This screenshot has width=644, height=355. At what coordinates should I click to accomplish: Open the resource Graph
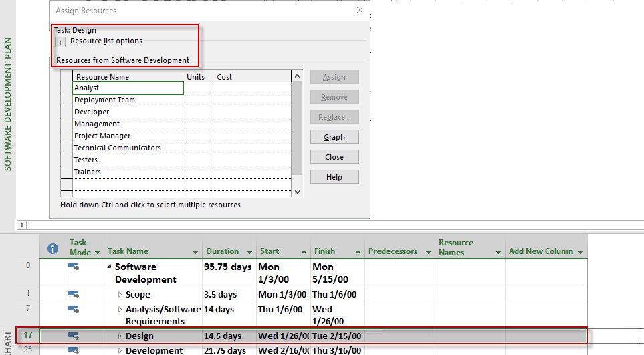334,137
